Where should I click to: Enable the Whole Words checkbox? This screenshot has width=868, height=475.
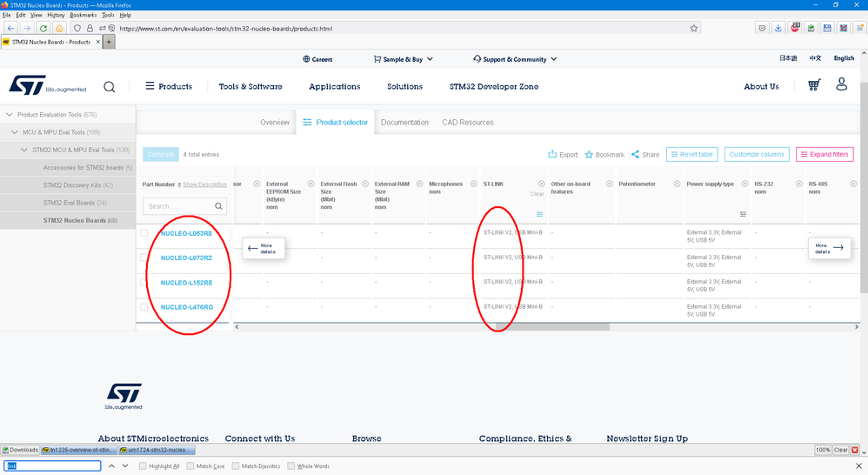click(x=291, y=466)
